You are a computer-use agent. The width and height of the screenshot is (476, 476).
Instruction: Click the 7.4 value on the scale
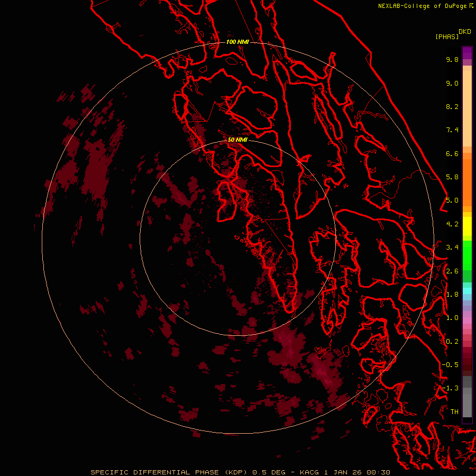pyautogui.click(x=452, y=130)
